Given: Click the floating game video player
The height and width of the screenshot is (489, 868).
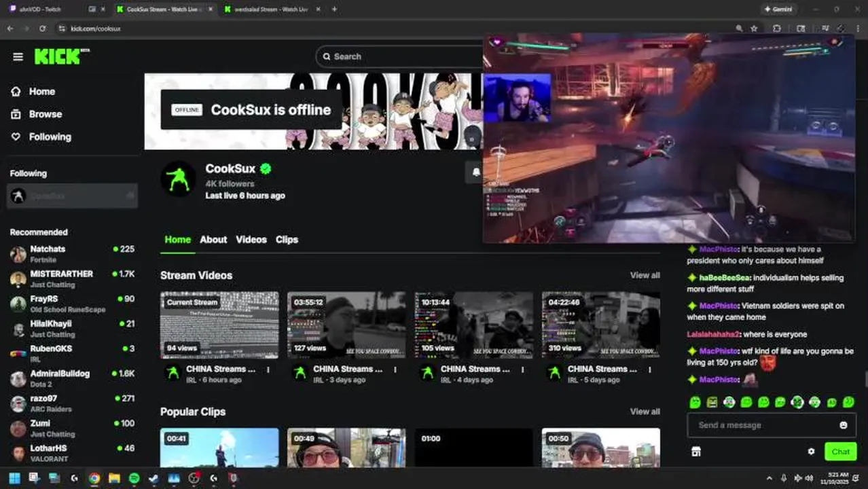Looking at the screenshot, I should pos(669,139).
